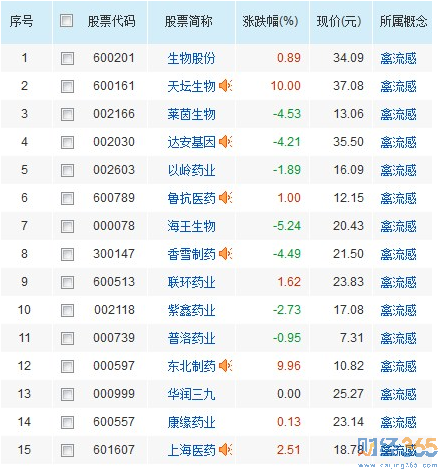
Task: Open the 海王生物 stock link
Action: tap(191, 226)
